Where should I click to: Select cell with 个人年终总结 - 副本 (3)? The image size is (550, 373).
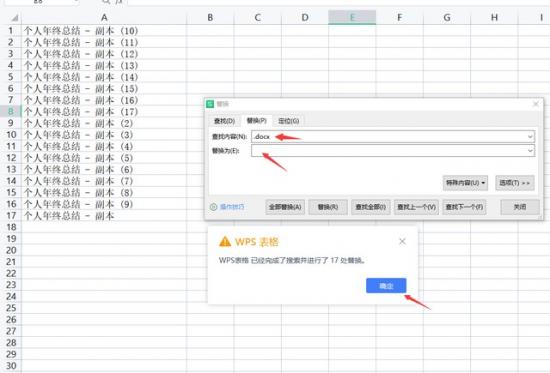click(104, 135)
